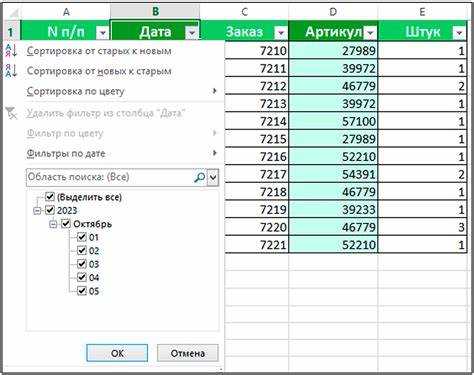The width and height of the screenshot is (474, 375).
Task: Toggle day 03 checkbox
Action: click(82, 264)
